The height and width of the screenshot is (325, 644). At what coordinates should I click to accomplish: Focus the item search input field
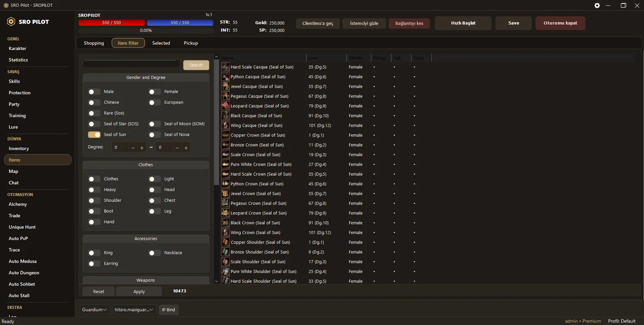(x=131, y=64)
